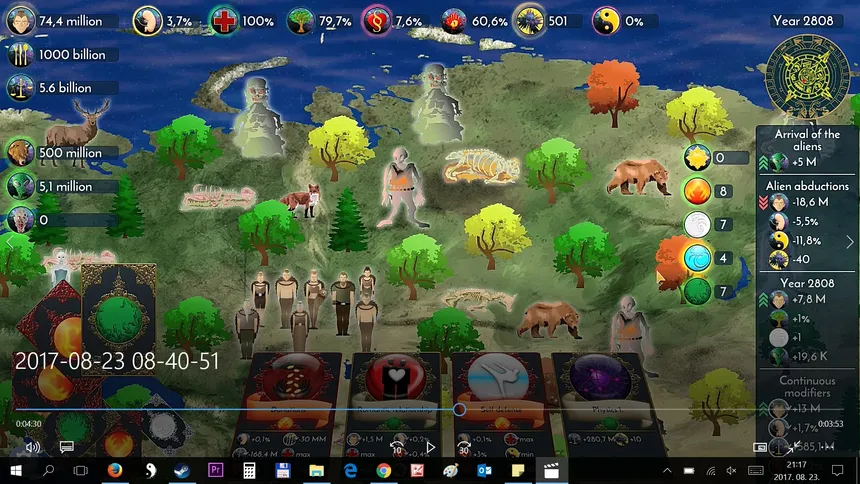Select the Self defense card

499,404
